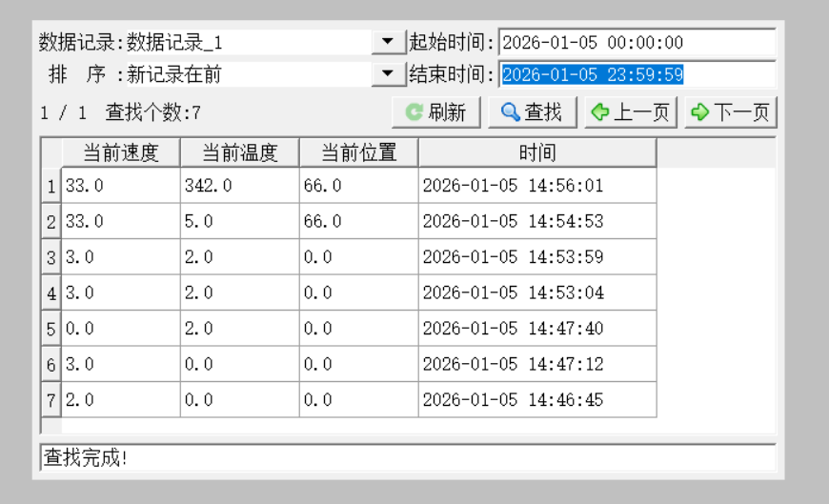Click the 当前速度 column header
This screenshot has height=504, width=829.
pos(121,152)
